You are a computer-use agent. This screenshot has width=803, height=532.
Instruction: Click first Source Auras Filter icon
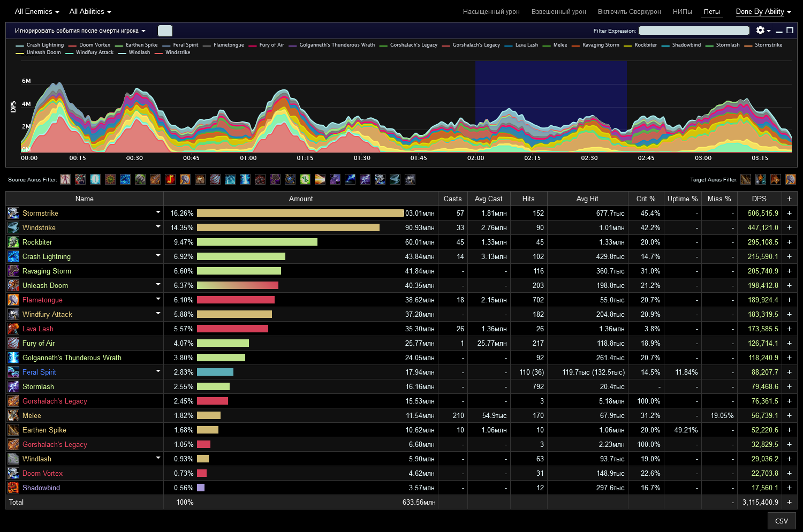65,179
